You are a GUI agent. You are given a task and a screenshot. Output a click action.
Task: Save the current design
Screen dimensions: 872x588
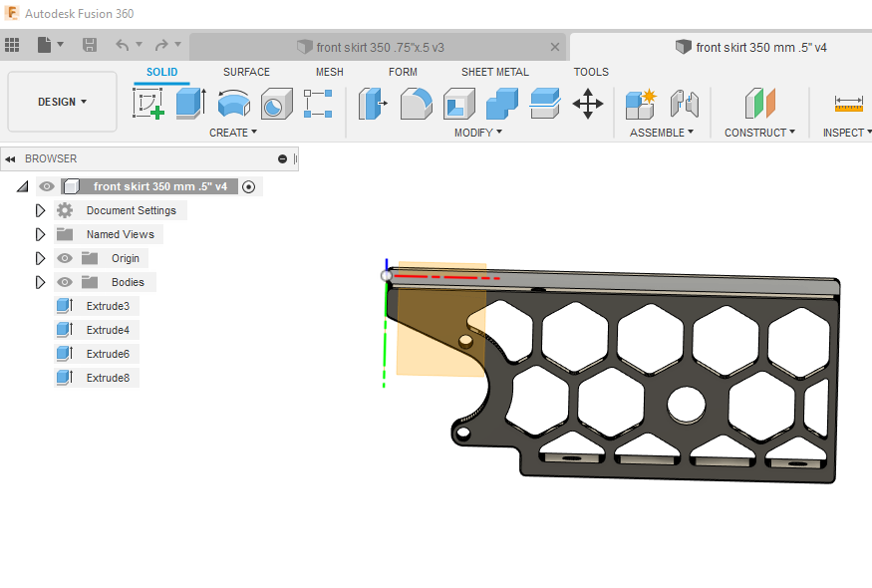coord(90,45)
